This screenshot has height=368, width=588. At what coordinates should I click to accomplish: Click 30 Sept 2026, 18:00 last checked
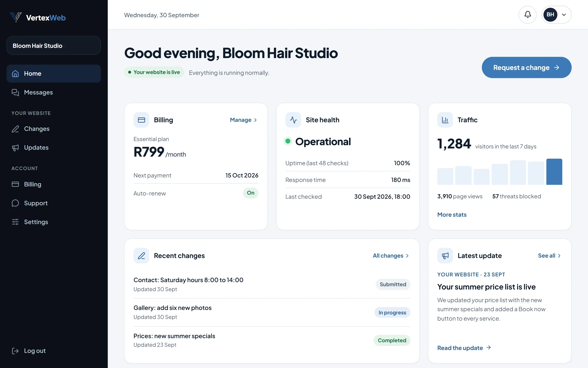(382, 197)
